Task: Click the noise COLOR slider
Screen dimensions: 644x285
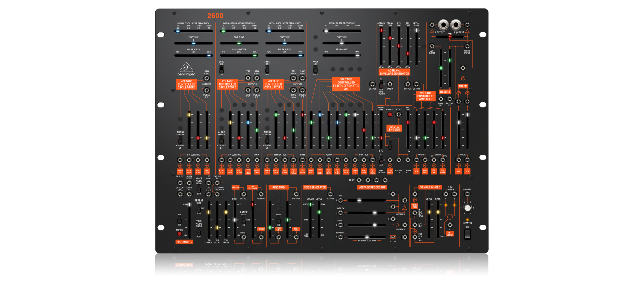Action: [x=310, y=220]
